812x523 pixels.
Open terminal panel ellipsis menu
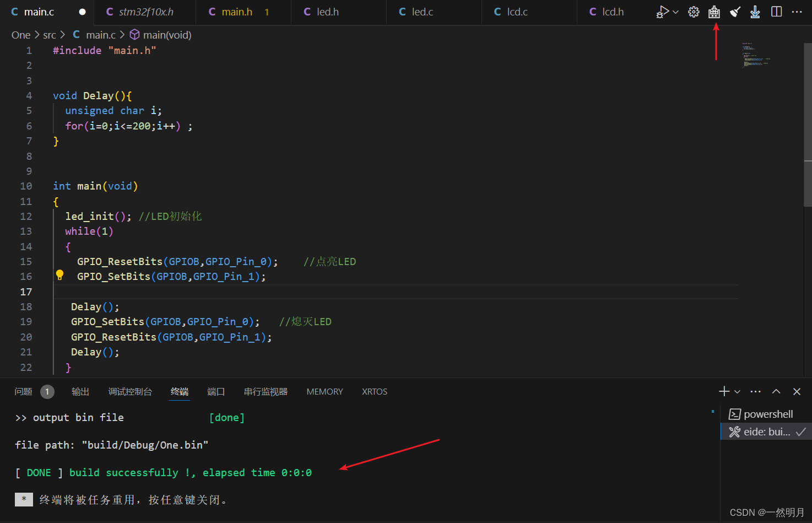click(x=756, y=392)
